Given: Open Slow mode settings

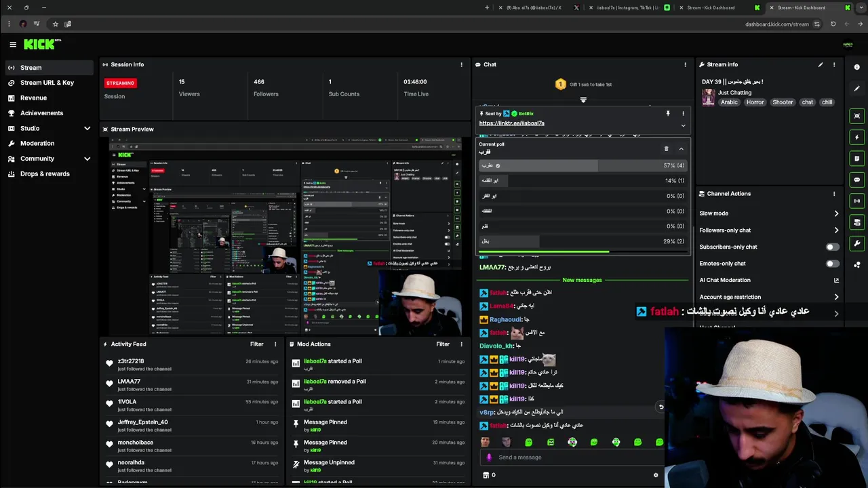Looking at the screenshot, I should coord(769,213).
